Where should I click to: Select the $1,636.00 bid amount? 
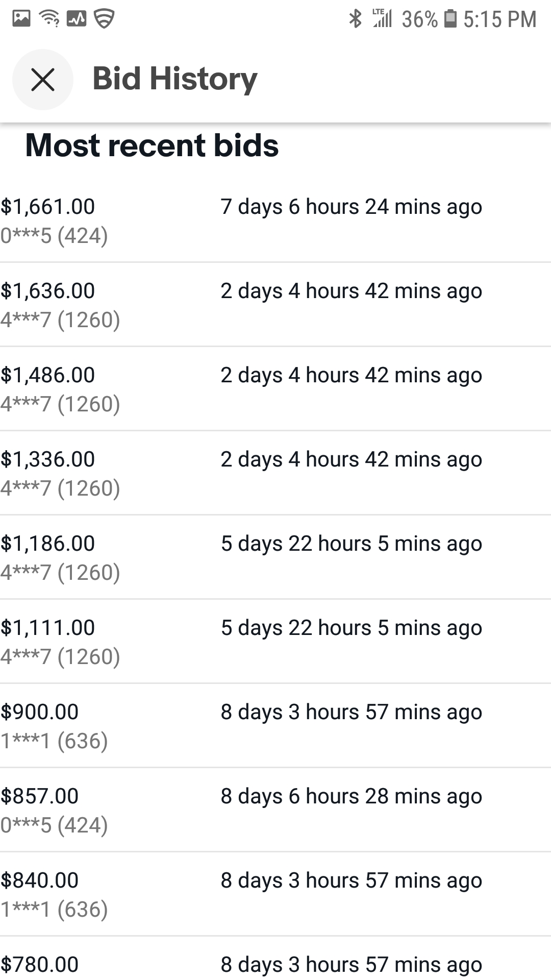[x=48, y=291]
